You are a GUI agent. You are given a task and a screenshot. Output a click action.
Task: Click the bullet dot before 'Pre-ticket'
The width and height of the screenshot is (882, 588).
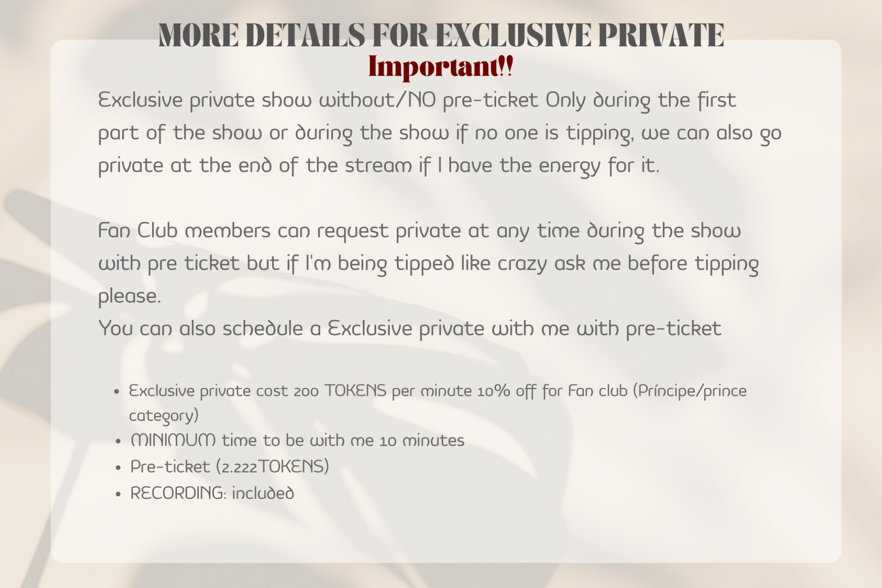[x=118, y=468]
